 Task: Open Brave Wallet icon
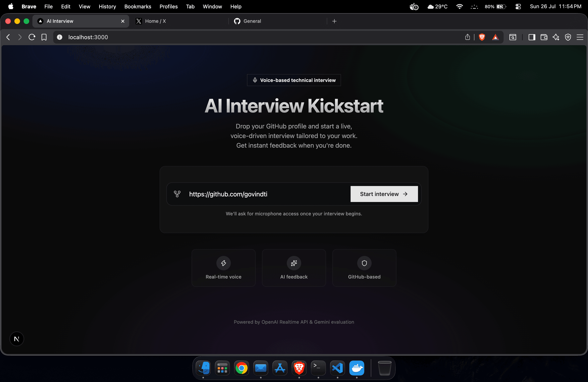coord(544,37)
